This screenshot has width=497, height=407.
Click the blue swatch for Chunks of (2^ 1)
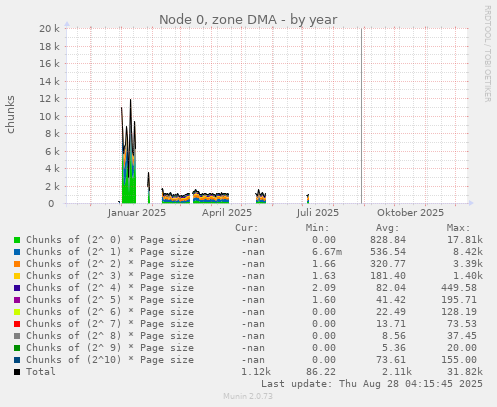[x=17, y=252]
